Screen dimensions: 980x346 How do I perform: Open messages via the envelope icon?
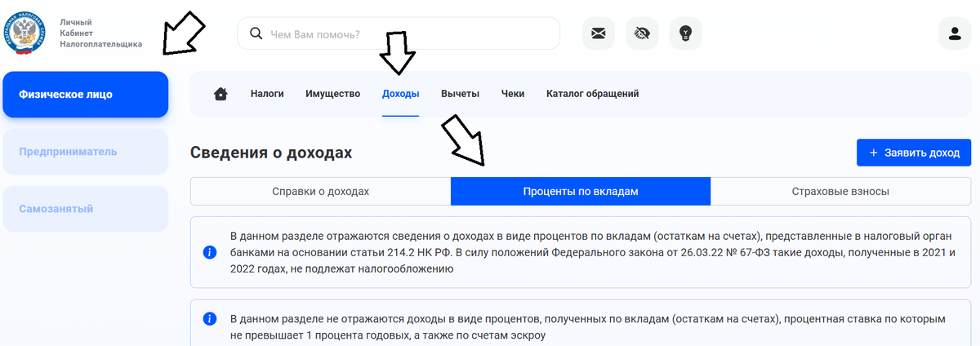point(598,33)
